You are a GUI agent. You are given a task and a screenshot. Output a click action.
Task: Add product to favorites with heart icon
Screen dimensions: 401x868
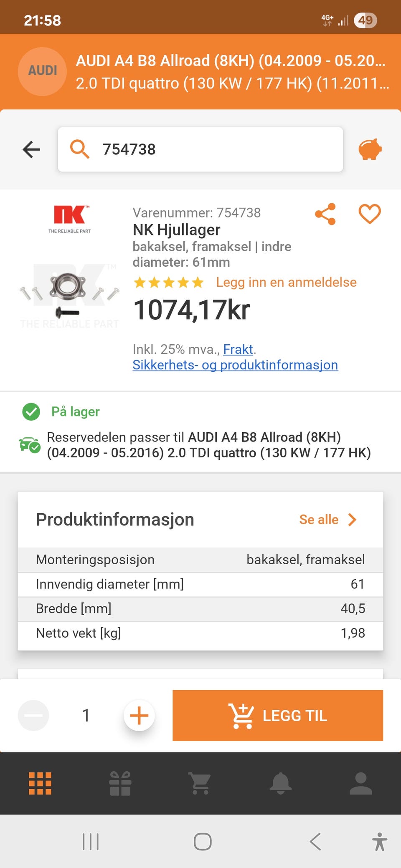370,214
